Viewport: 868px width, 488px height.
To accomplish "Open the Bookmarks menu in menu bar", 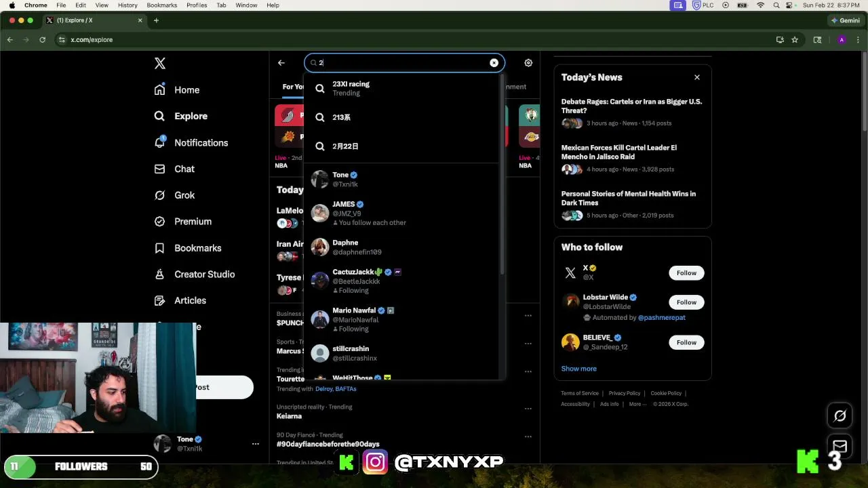I will (x=162, y=5).
